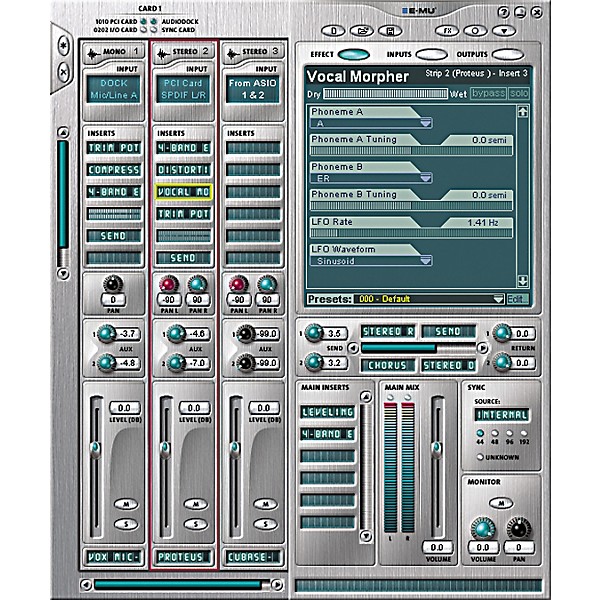This screenshot has height=600, width=600.
Task: Open the help question mark button
Action: click(503, 13)
